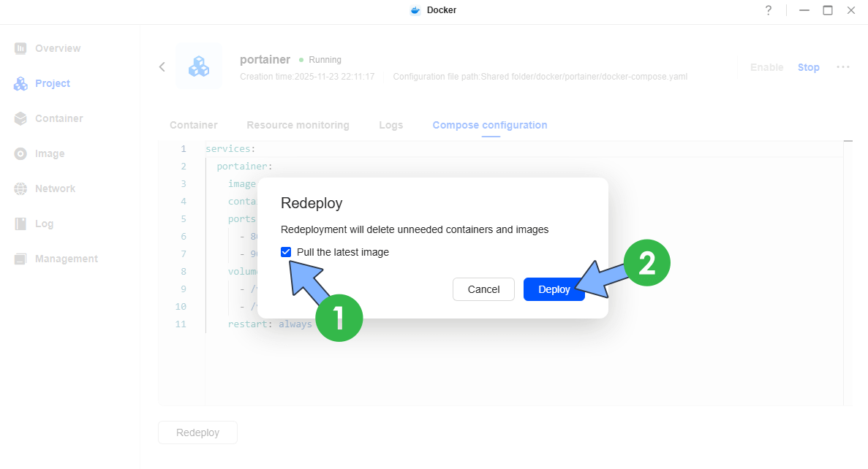Select the Compose configuration tab
868x469 pixels.
pyautogui.click(x=489, y=125)
